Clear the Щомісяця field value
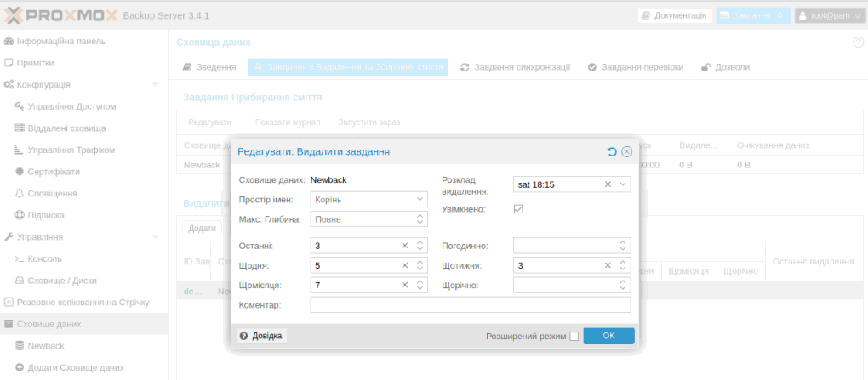Viewport: 868px width, 380px height. [x=405, y=286]
